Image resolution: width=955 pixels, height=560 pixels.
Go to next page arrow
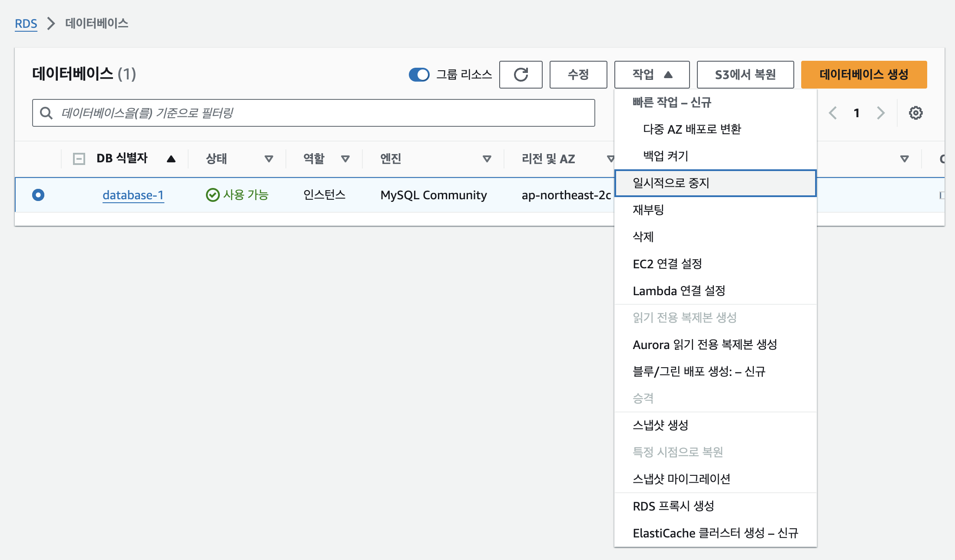tap(881, 113)
